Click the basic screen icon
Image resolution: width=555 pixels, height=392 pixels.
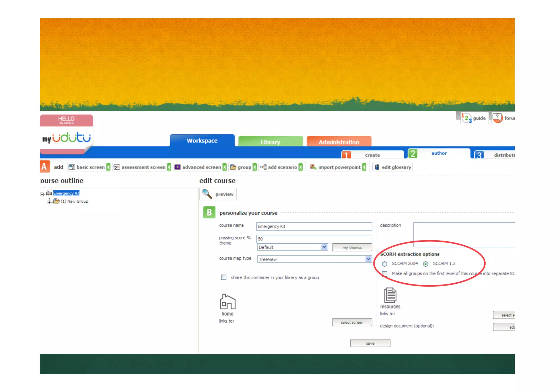click(x=72, y=167)
